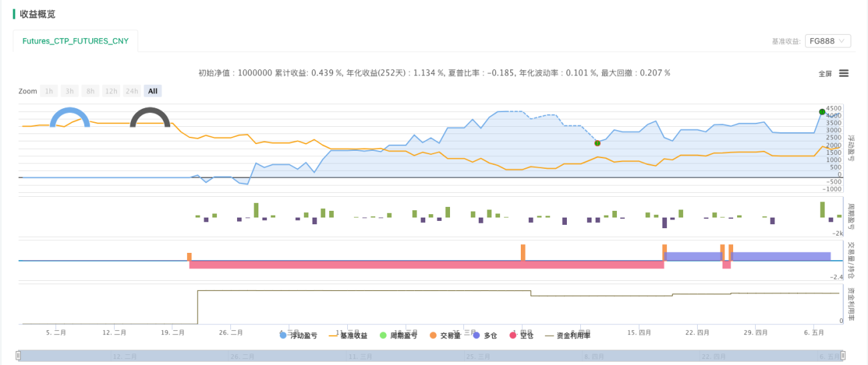Click the chart navigator scrollbar track

tap(431, 356)
